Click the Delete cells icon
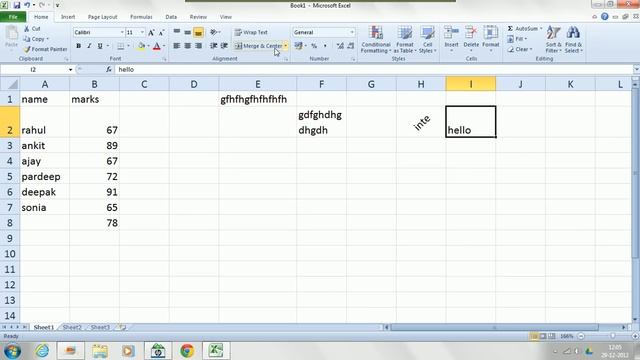Screen dimensions: 640x360 tap(471, 33)
